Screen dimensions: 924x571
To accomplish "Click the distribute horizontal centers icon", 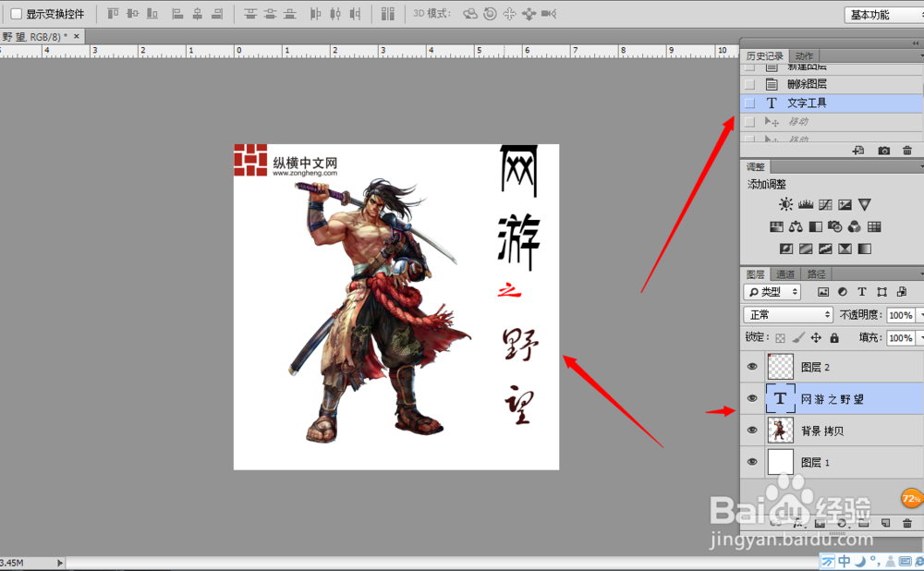I will point(335,14).
